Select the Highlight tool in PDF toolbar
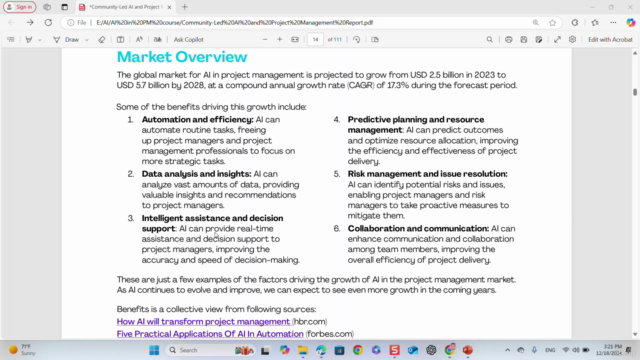Screen dimensions: 640x360 [x=29, y=40]
